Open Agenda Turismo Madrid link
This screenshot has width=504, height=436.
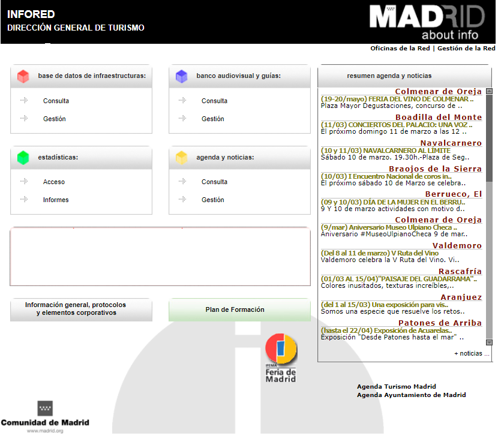397,386
